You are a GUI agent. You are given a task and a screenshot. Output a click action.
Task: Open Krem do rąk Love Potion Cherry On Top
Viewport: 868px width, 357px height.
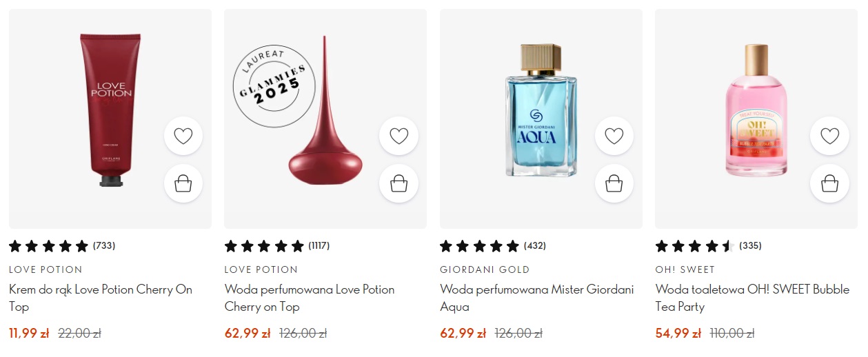coord(101,298)
